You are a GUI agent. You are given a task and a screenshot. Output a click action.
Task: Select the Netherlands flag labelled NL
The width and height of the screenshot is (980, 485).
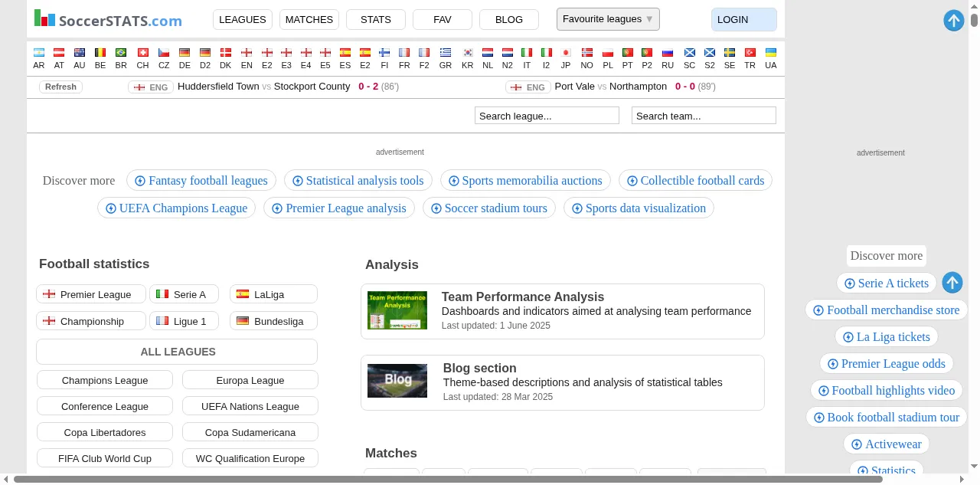(x=488, y=53)
